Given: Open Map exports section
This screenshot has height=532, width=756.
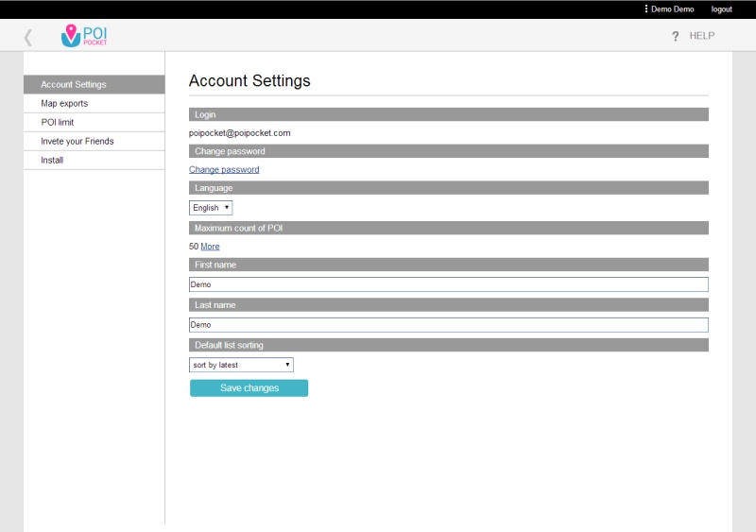Looking at the screenshot, I should click(x=94, y=103).
